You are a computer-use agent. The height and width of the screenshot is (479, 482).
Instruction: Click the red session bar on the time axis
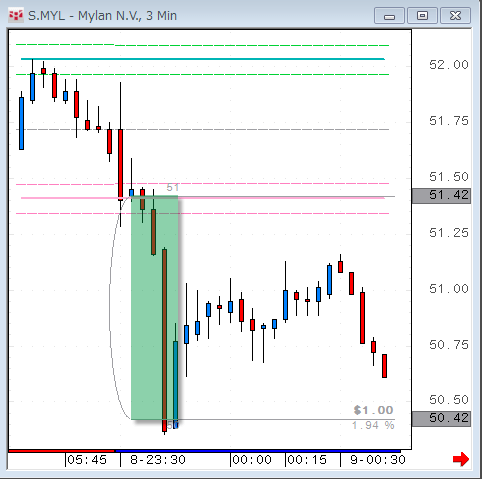[x=62, y=451]
